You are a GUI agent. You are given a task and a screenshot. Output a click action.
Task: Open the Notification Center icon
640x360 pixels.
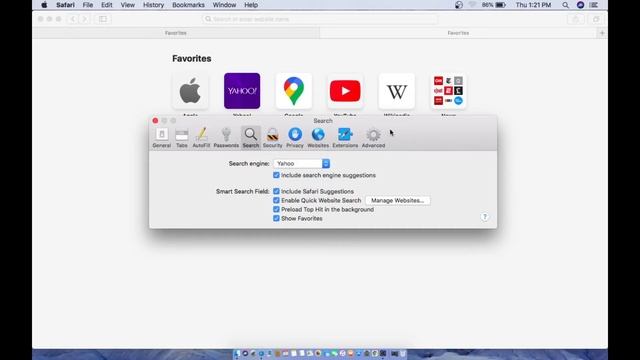click(x=594, y=5)
